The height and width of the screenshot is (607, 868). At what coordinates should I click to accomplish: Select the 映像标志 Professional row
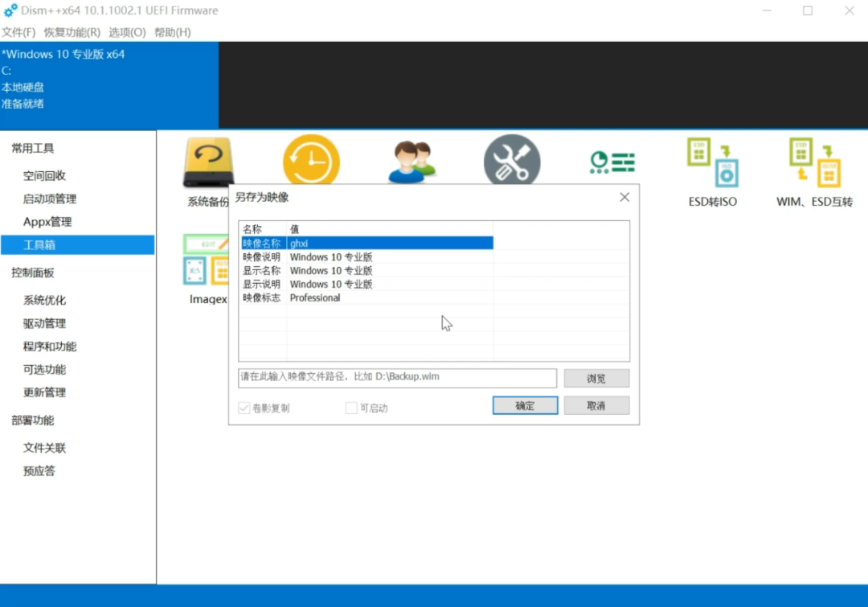(x=366, y=297)
